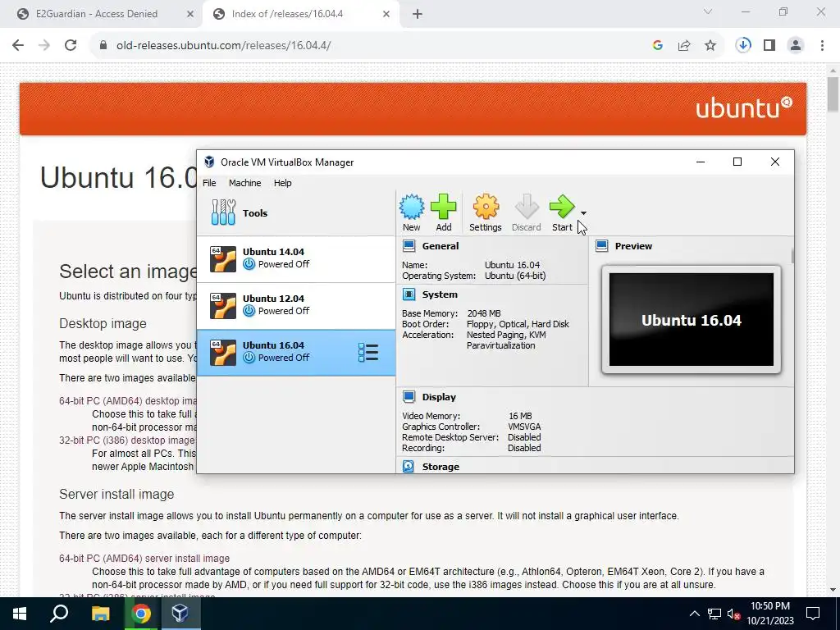Click the Display section header
840x630 pixels.
tap(439, 397)
